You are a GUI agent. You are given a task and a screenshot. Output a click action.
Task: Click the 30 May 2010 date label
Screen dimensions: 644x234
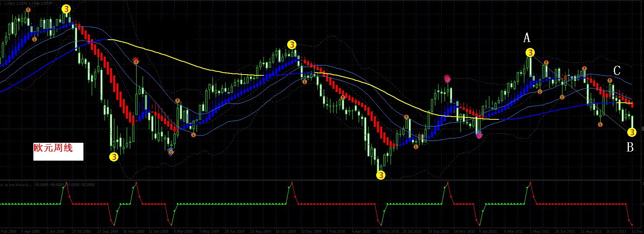[388, 231]
